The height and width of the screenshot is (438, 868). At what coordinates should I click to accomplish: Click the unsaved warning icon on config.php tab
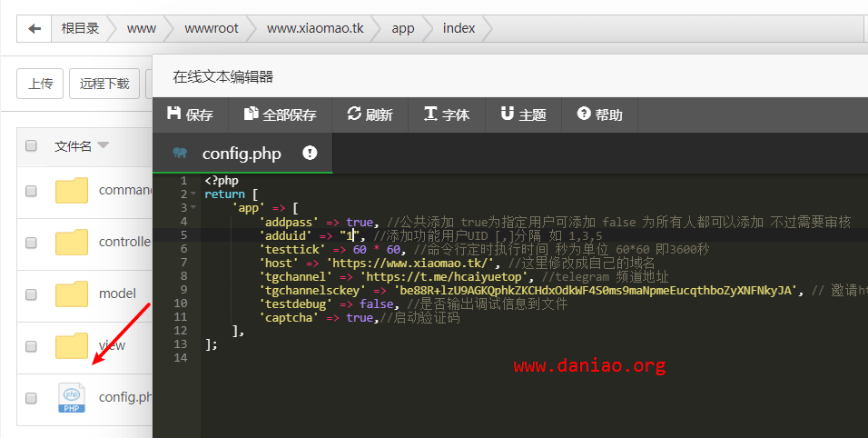[310, 153]
